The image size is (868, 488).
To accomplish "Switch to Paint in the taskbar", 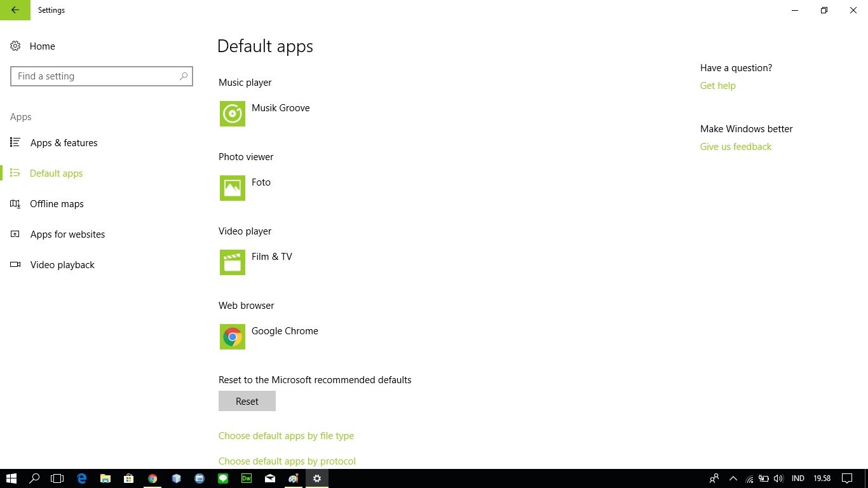I will click(294, 478).
